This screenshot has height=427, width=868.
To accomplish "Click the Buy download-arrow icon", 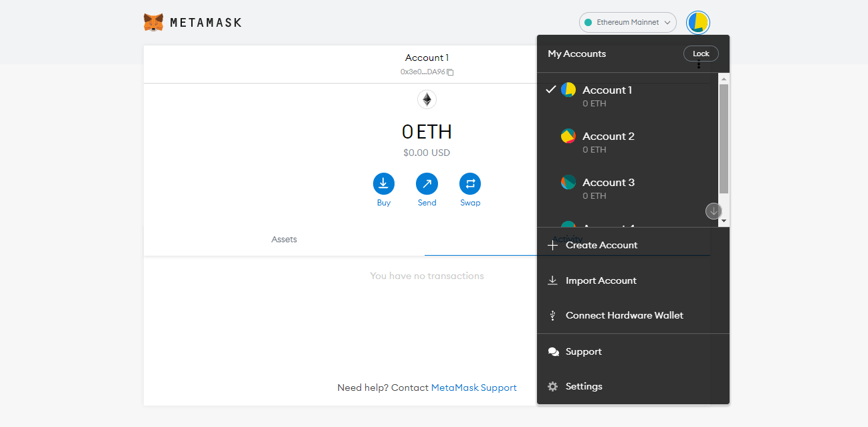I will (x=384, y=183).
